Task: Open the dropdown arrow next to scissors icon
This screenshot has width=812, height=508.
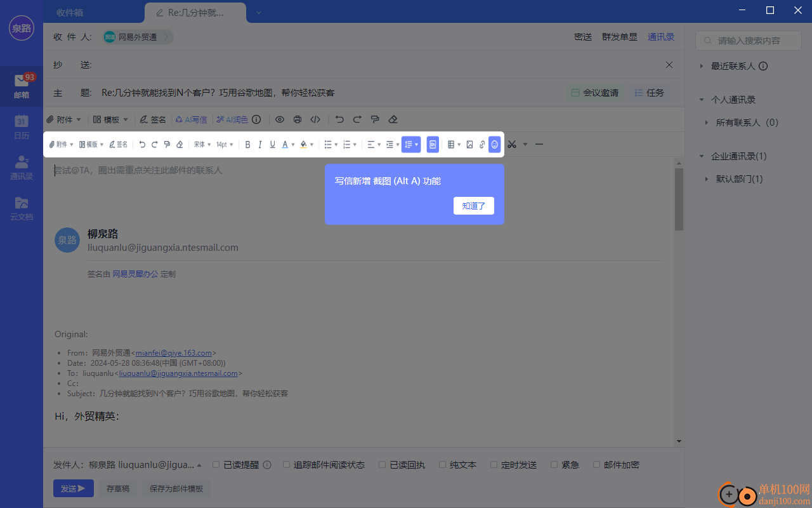Action: point(525,145)
